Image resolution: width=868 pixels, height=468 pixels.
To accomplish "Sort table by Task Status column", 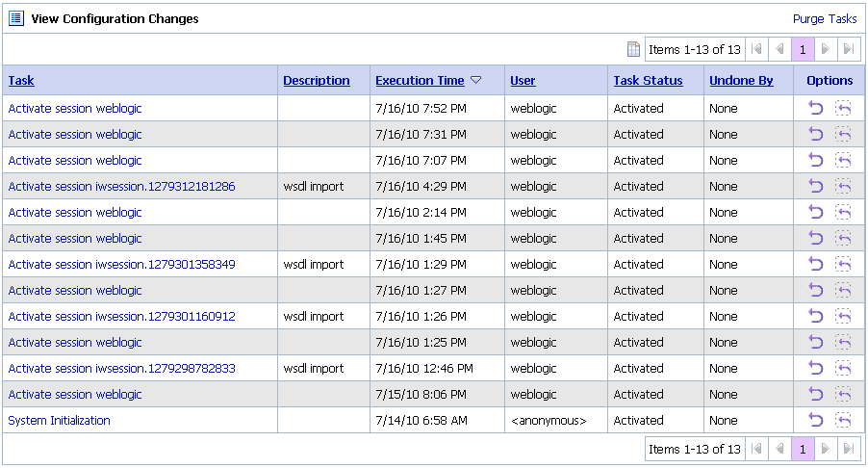I will (x=648, y=80).
